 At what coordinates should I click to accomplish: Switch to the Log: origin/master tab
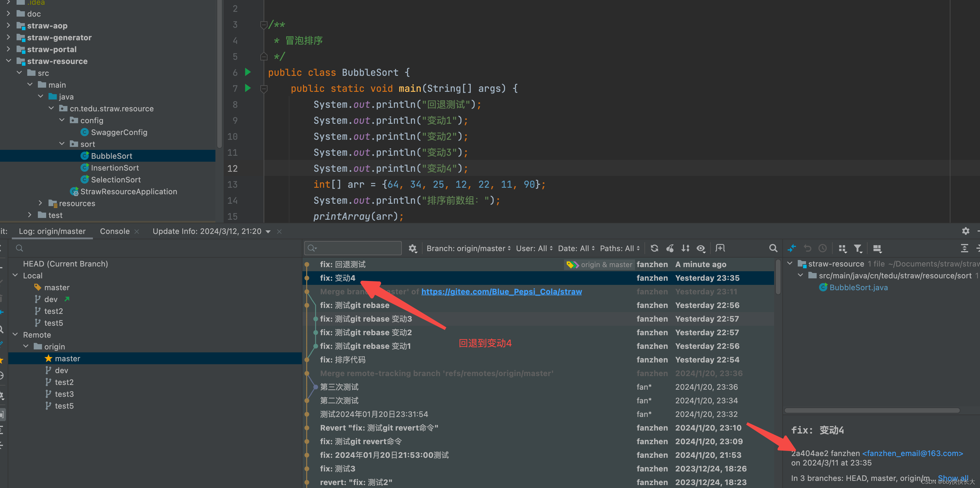pyautogui.click(x=52, y=232)
